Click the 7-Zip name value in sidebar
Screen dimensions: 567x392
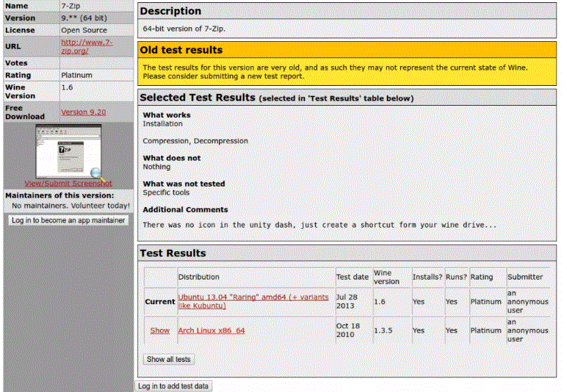click(71, 6)
